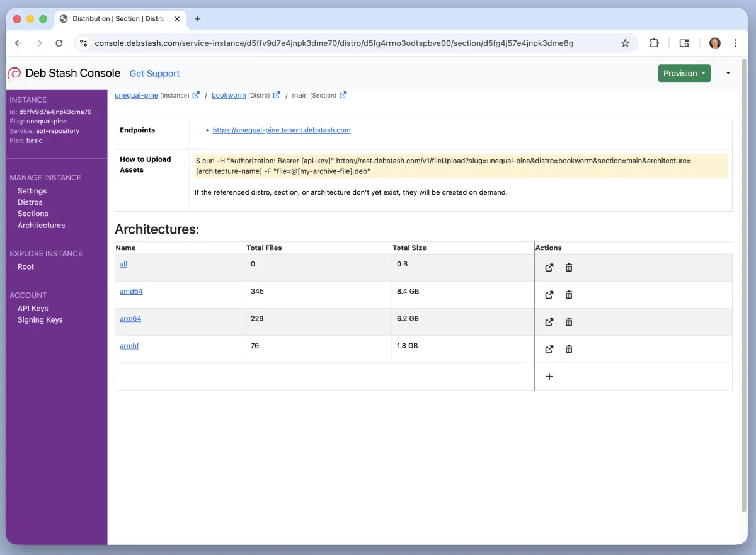The image size is (756, 555).
Task: Open Signing Keys in the sidebar
Action: (40, 319)
